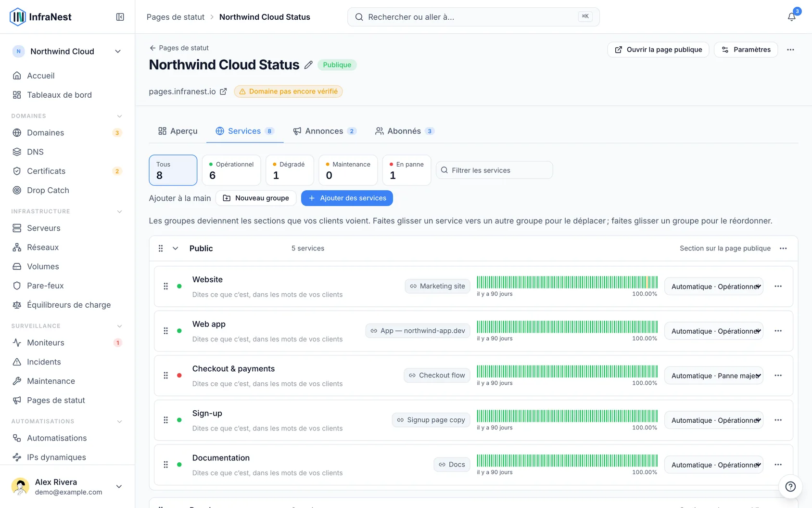Collapse the sidebar panel icon
Image resolution: width=812 pixels, height=508 pixels.
pos(120,17)
